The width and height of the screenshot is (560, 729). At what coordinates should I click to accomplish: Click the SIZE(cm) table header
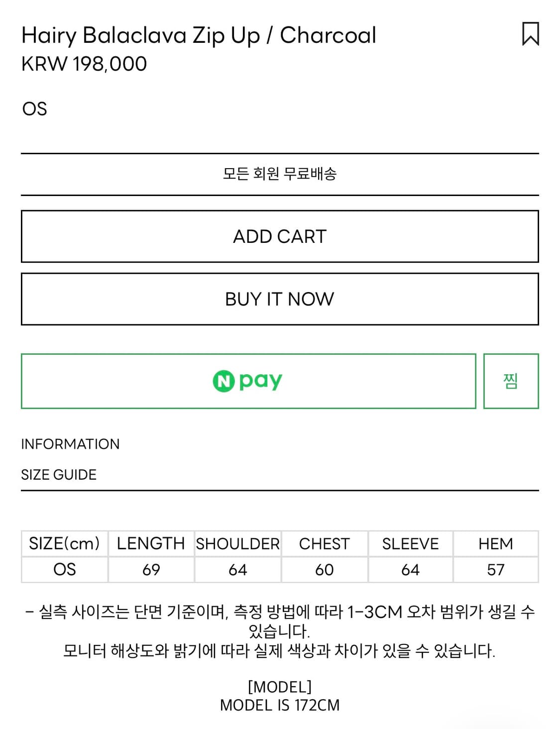(x=65, y=543)
